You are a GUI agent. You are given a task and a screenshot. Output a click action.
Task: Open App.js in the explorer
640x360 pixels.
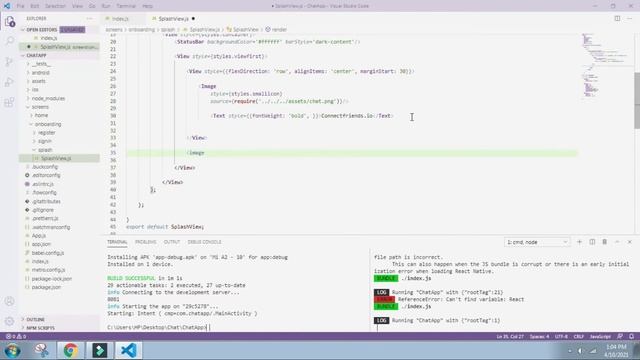(x=39, y=236)
